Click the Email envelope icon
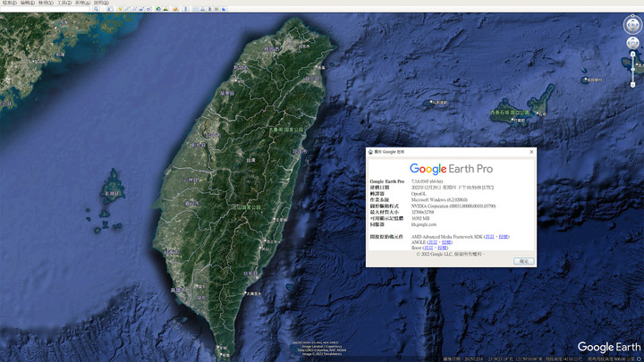Viewport: 644px width, 362px height. [196, 9]
